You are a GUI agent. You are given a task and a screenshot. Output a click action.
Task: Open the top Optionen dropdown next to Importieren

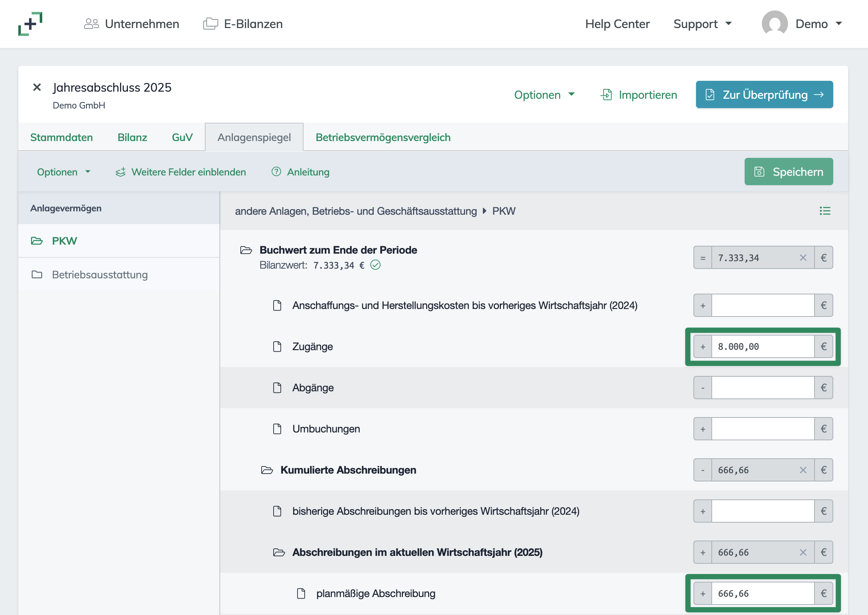click(544, 95)
